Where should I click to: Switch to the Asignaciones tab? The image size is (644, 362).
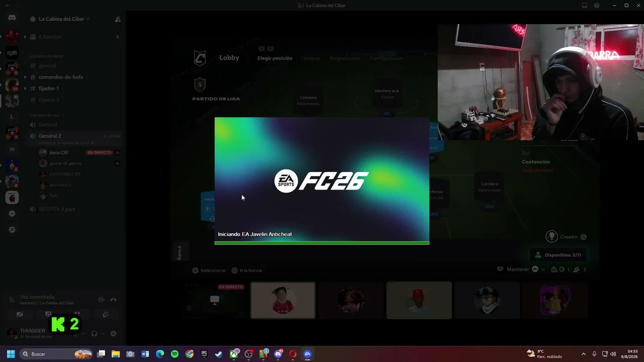coord(345,58)
